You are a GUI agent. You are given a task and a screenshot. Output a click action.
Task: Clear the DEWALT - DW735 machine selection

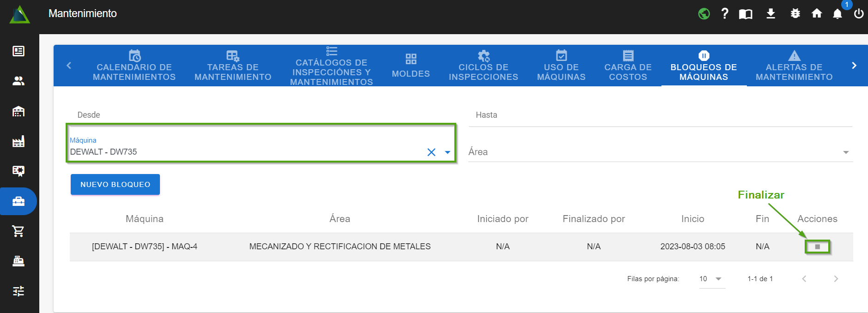(431, 152)
